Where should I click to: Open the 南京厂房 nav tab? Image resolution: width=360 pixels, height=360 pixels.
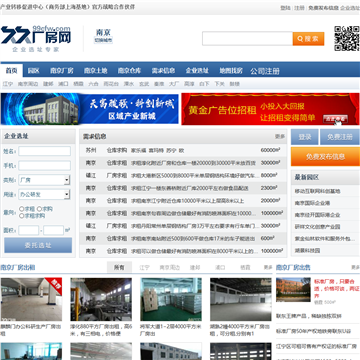62,71
